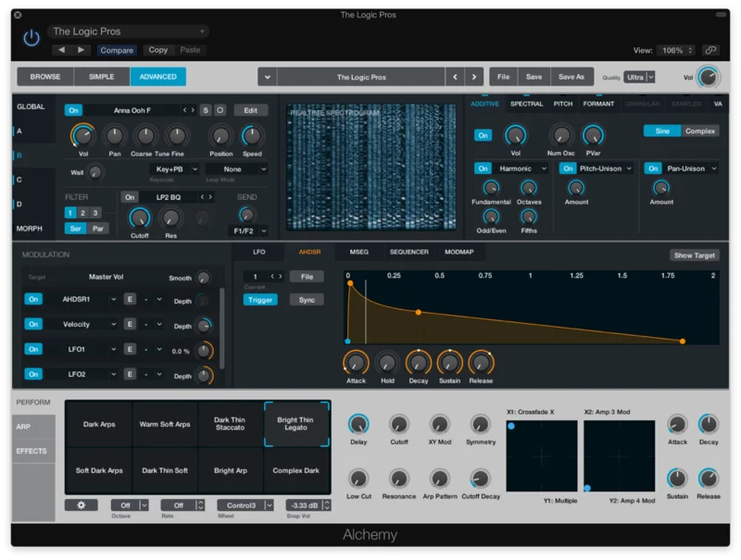Screen dimensions: 741x560
Task: Open the gear settings in Perform section
Action: pos(81,505)
